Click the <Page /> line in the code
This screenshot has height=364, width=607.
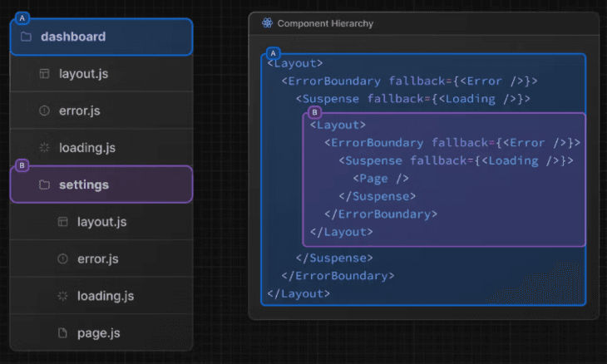coord(381,178)
